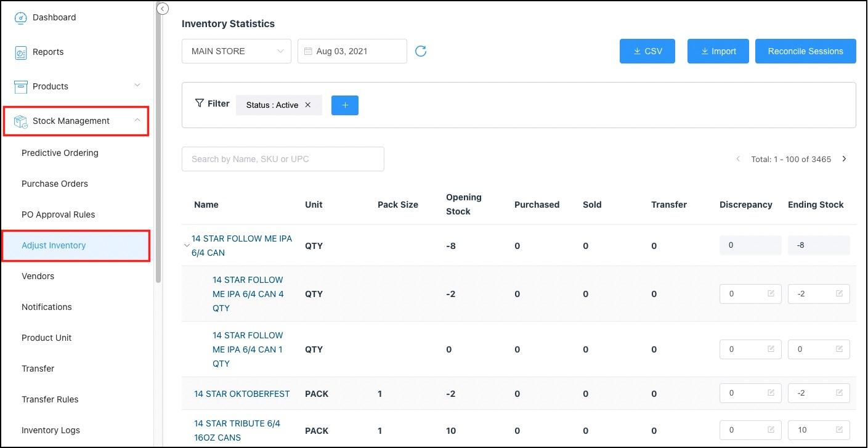The width and height of the screenshot is (868, 448).
Task: Collapse the Stock Management menu chevron
Action: tap(137, 120)
